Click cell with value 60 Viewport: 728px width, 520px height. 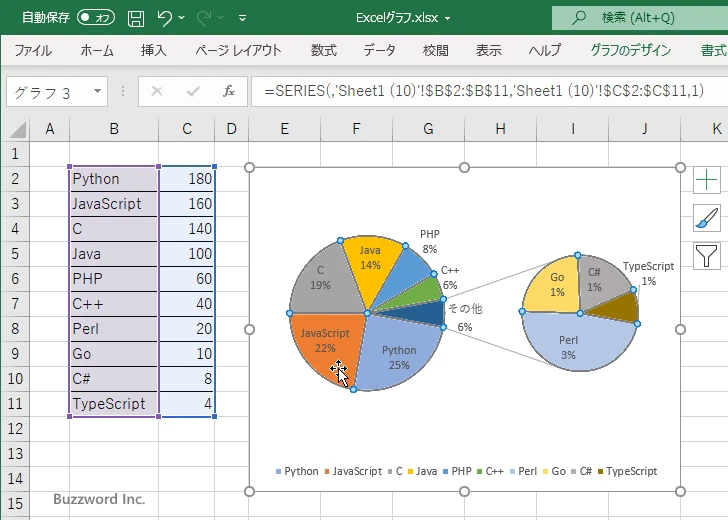[187, 279]
